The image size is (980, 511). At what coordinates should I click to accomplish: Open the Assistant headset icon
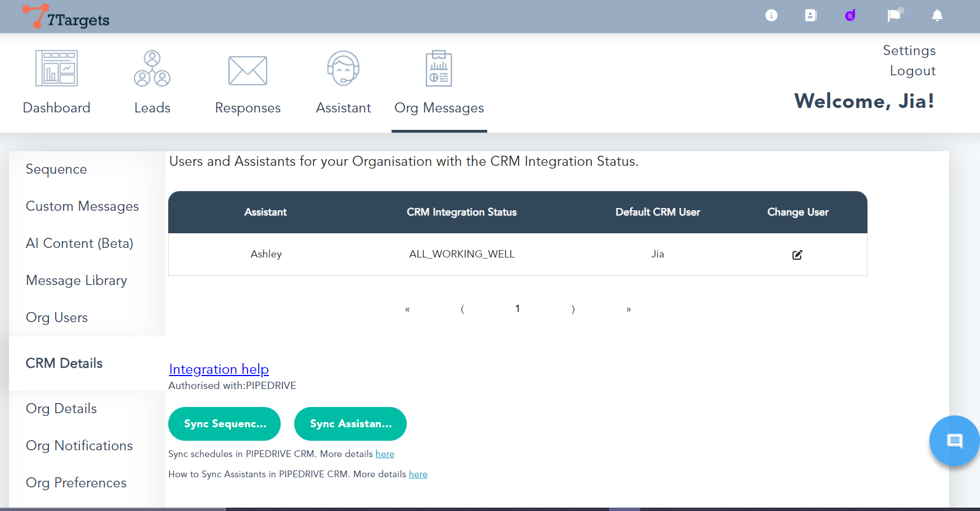coord(343,69)
